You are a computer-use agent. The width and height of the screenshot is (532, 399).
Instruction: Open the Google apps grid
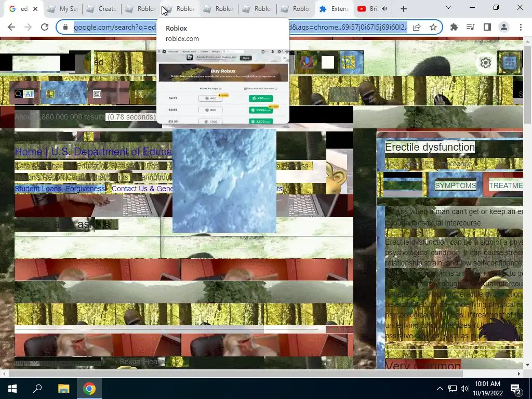[510, 62]
